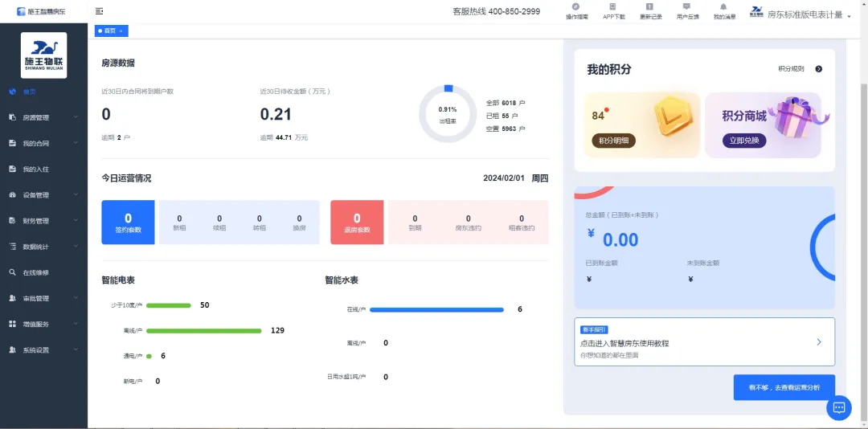Click the 点击进入智慧房东使用教程 card
Screen dimensions: 868x429
(x=704, y=341)
